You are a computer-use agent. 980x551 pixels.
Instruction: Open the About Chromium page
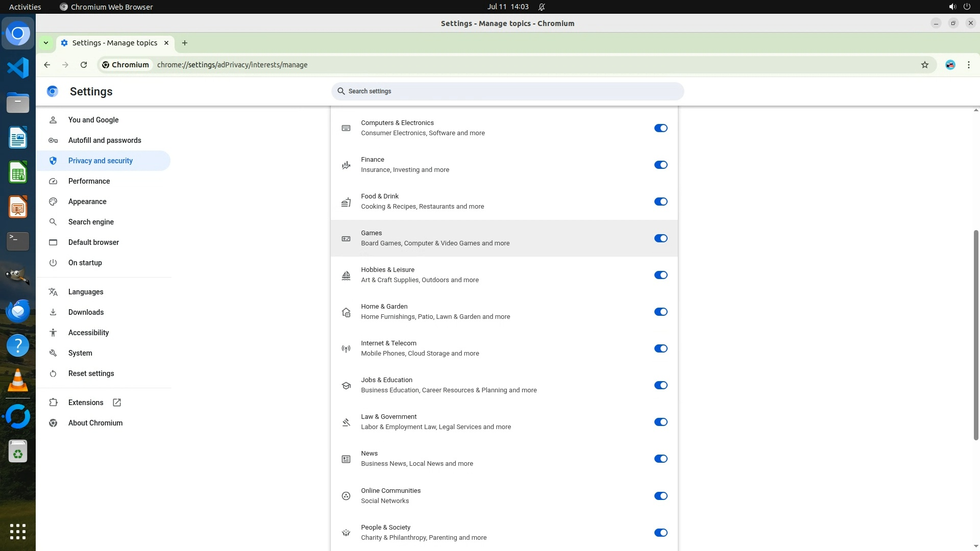(x=95, y=423)
